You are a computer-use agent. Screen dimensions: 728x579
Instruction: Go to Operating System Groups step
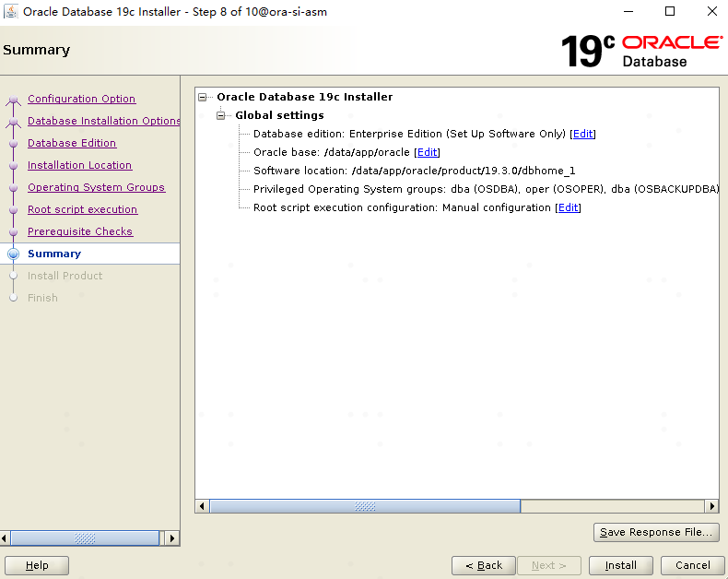click(x=97, y=187)
